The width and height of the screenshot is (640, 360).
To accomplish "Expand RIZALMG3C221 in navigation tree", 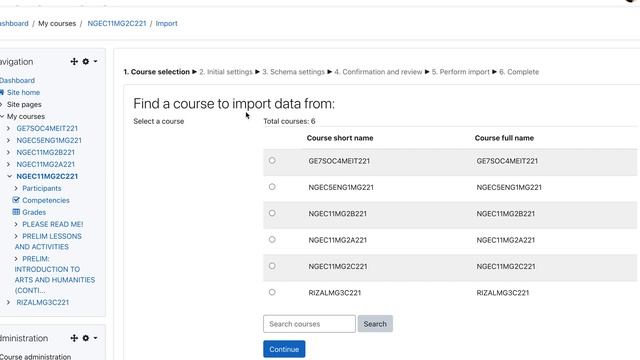I will pyautogui.click(x=9, y=302).
